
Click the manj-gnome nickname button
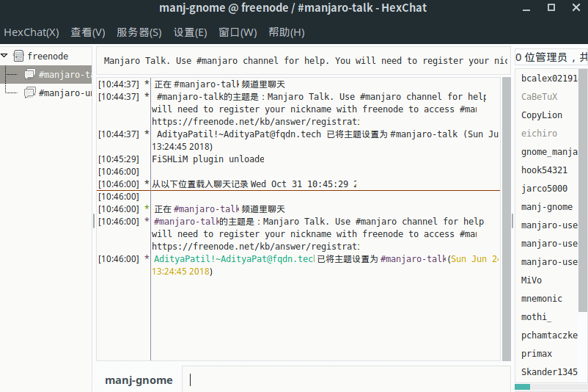139,380
